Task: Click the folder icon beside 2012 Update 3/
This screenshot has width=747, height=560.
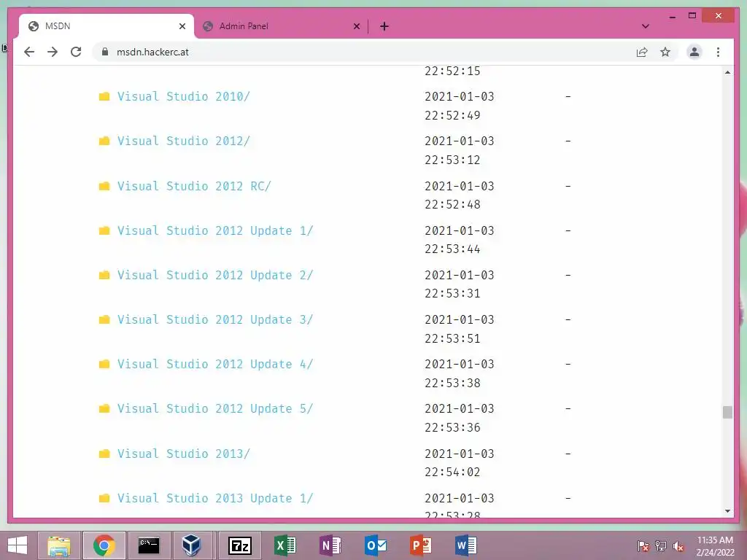Action: click(x=104, y=319)
